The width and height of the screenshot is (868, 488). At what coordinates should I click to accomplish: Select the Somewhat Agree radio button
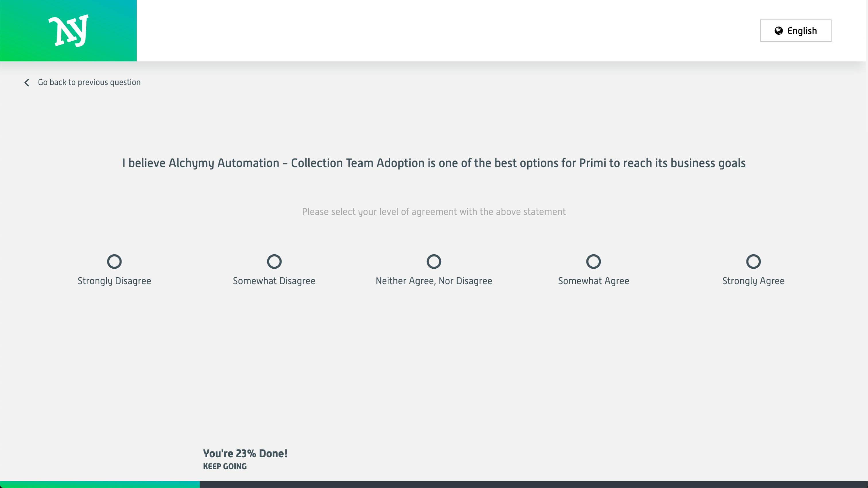point(593,262)
